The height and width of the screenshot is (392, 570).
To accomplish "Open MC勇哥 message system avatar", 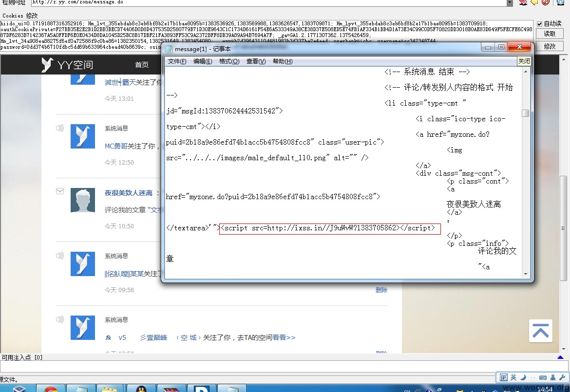I will pyautogui.click(x=82, y=136).
